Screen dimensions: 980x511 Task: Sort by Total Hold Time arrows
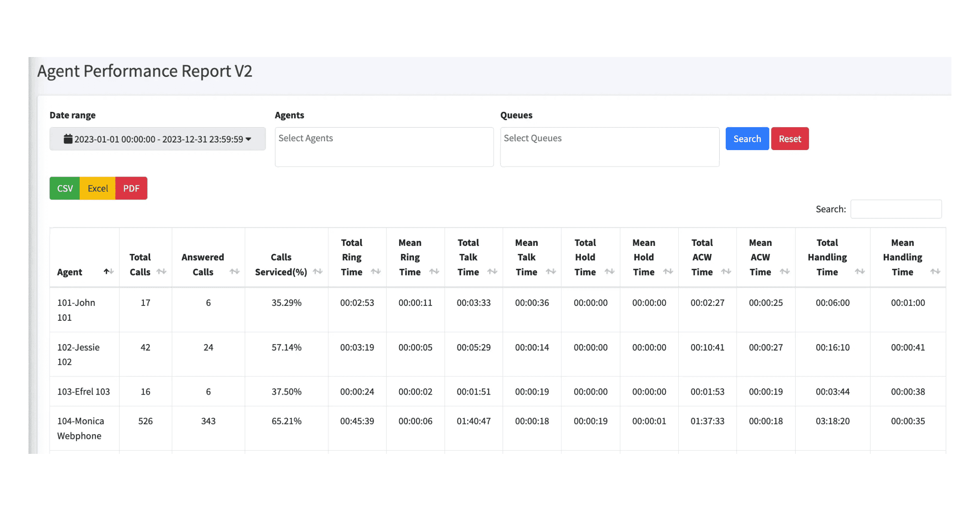click(609, 272)
